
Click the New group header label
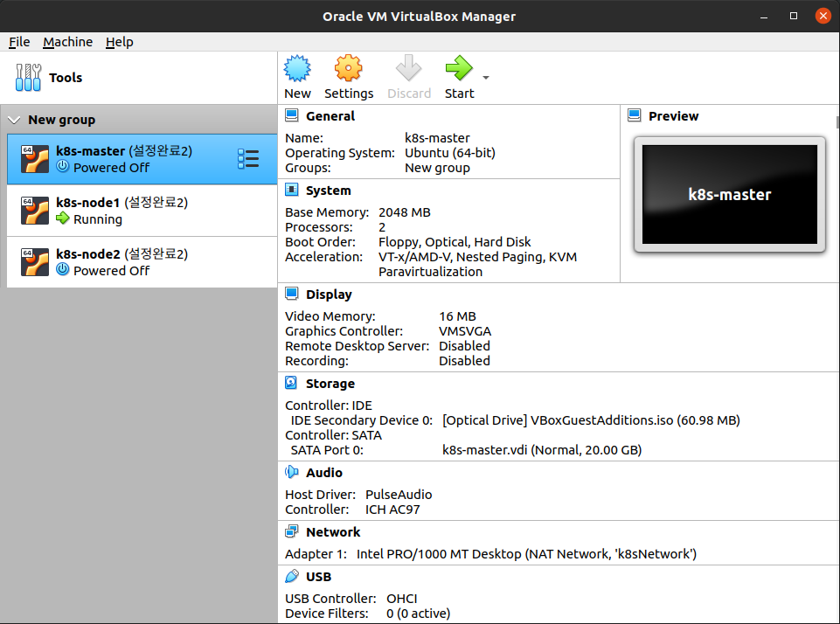[61, 120]
